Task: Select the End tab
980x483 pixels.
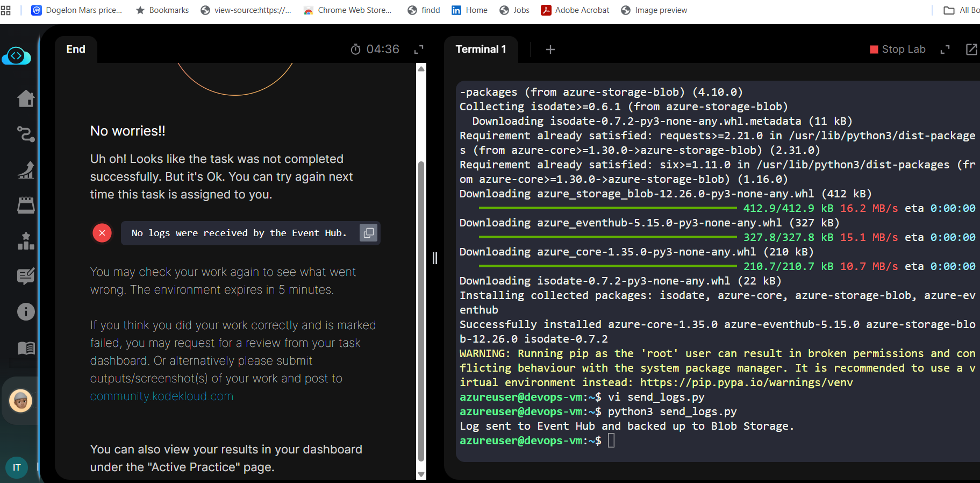Action: [x=76, y=49]
